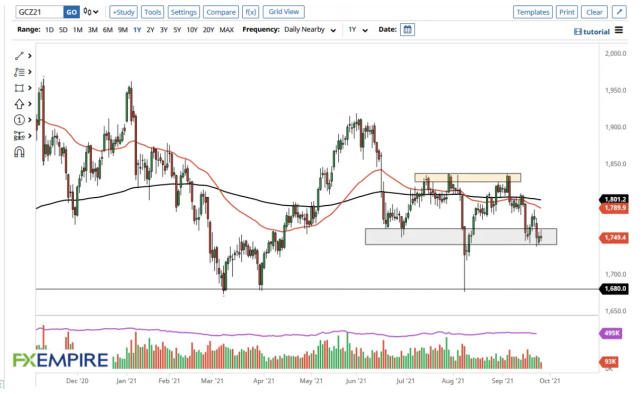Select the arrow marker tool
Screen dimensions: 643x394
click(x=19, y=104)
